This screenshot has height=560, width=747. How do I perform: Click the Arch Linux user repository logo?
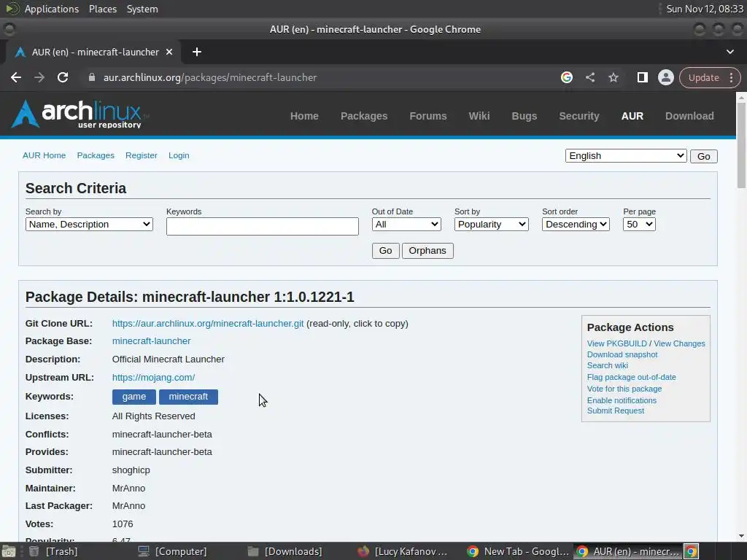[x=79, y=114]
